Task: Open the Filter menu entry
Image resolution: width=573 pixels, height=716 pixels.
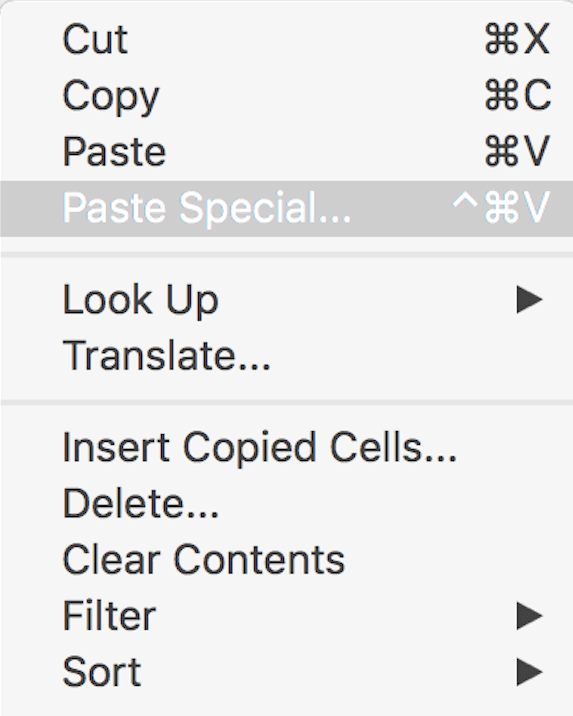Action: [286, 616]
